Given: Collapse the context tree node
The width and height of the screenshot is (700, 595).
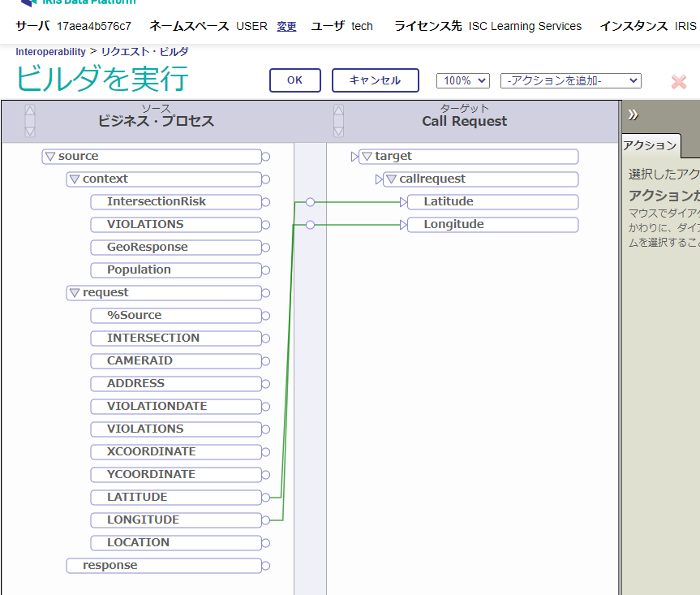Looking at the screenshot, I should (74, 179).
